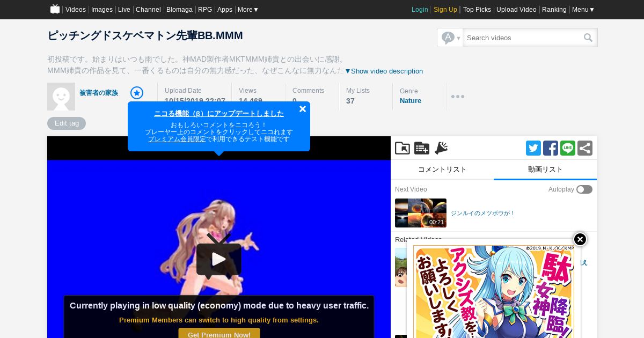
Task: Click the next video thumbnail 00:21
Action: (x=421, y=213)
